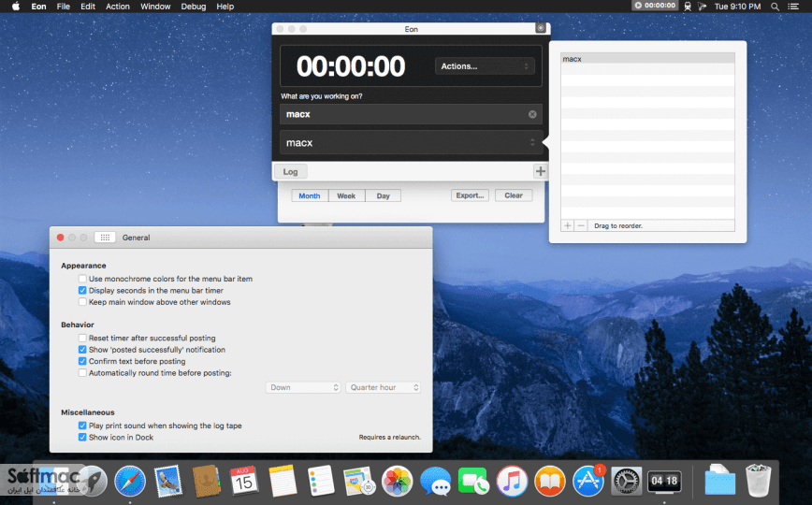
Task: Uncheck Confirm text before posting
Action: coord(82,361)
